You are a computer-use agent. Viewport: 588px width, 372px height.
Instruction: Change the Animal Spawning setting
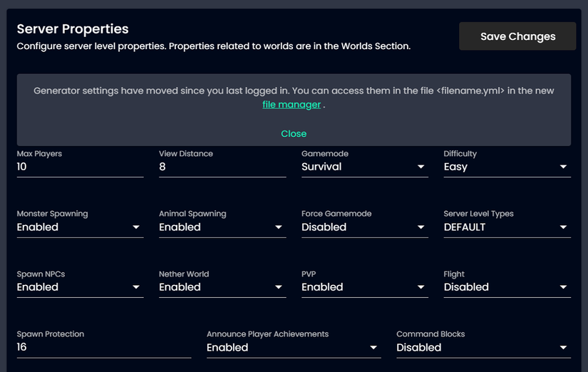point(222,227)
